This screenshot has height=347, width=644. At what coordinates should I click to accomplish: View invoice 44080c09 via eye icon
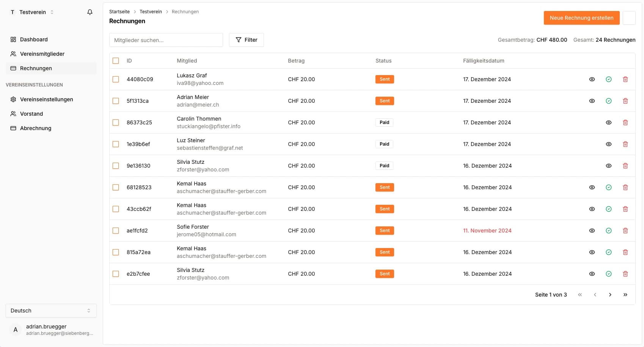point(592,79)
